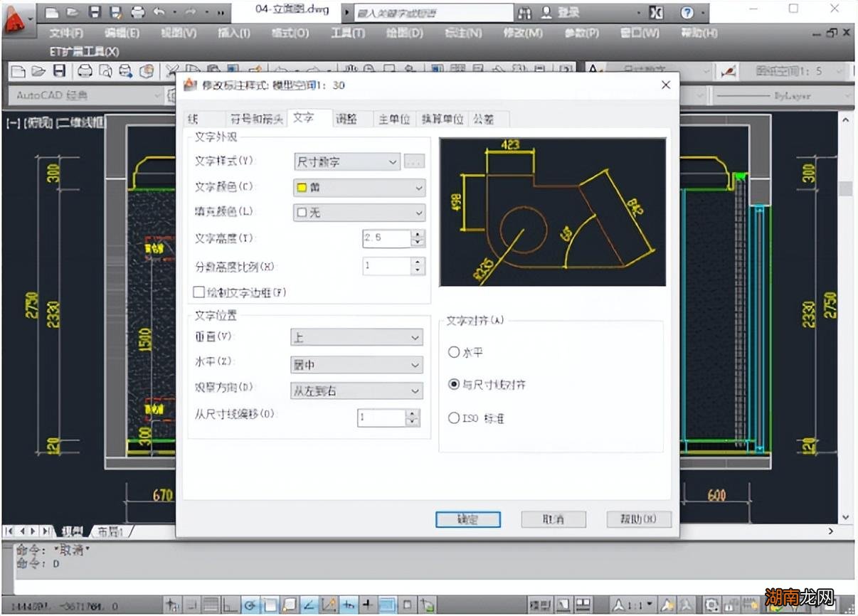Click the 确定 button to confirm
The height and width of the screenshot is (616, 858).
(467, 519)
